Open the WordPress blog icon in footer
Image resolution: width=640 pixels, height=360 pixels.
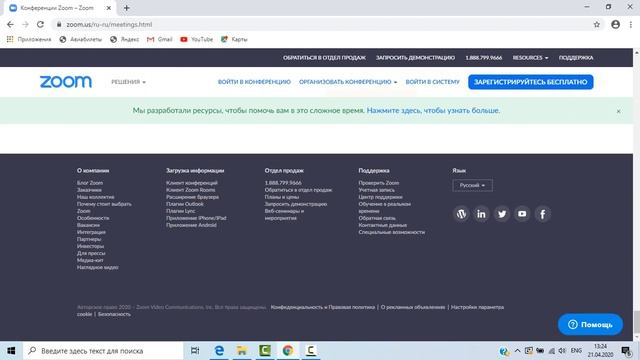pos(461,214)
